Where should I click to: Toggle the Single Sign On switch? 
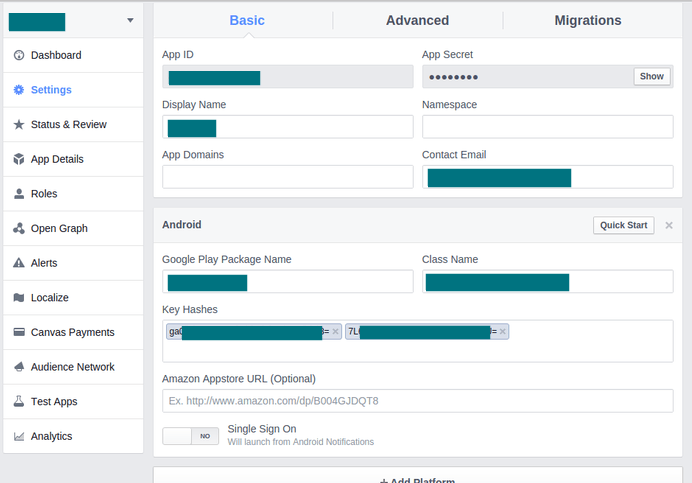(x=190, y=436)
